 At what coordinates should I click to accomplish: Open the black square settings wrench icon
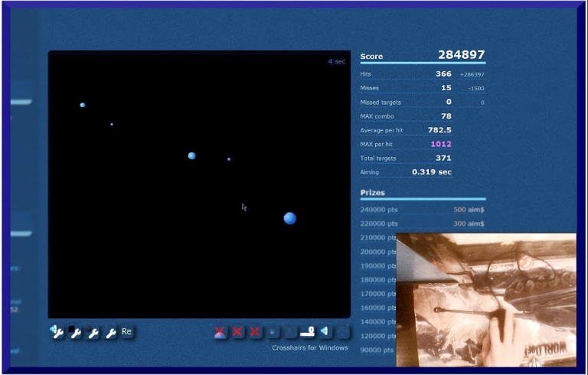click(76, 331)
